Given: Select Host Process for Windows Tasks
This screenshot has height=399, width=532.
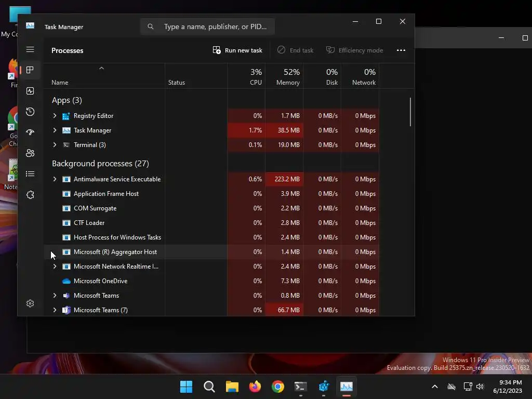Looking at the screenshot, I should pos(211,237).
